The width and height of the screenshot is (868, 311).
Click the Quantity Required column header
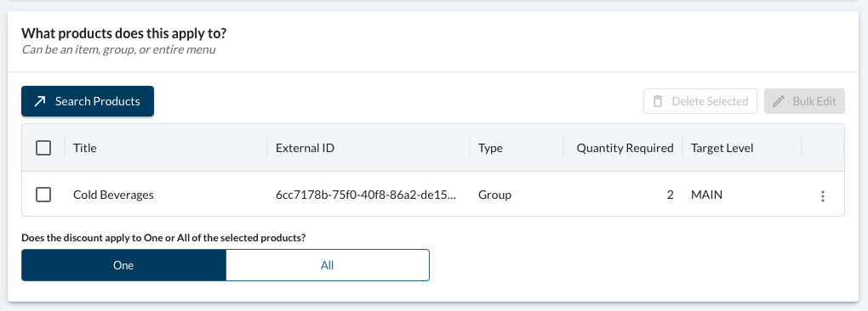pyautogui.click(x=625, y=148)
